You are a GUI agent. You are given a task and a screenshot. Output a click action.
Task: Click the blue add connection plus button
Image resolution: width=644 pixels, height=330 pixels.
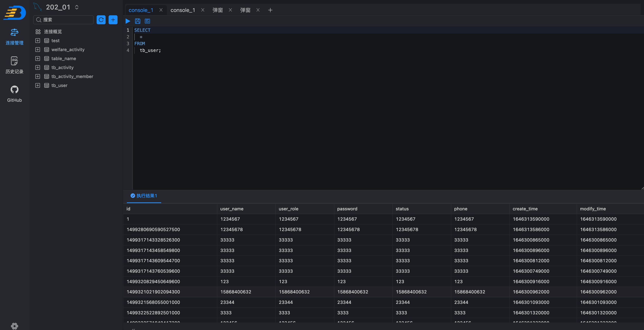tap(113, 20)
